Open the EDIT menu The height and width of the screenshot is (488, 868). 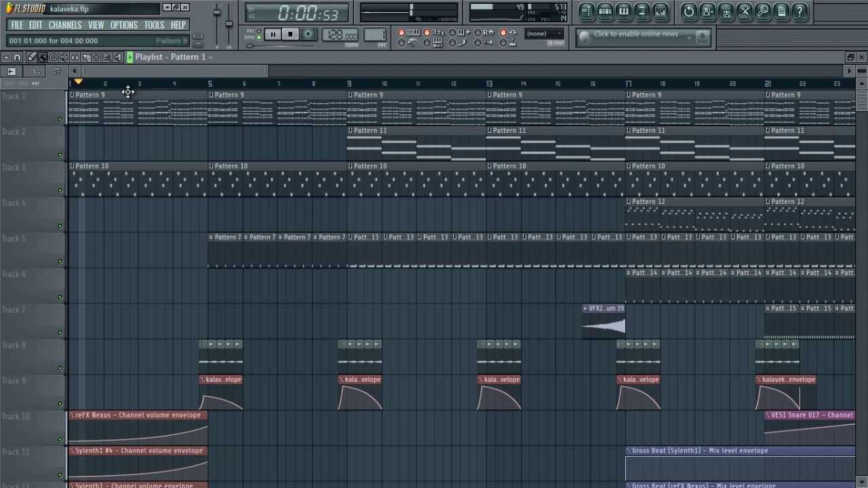coord(35,25)
